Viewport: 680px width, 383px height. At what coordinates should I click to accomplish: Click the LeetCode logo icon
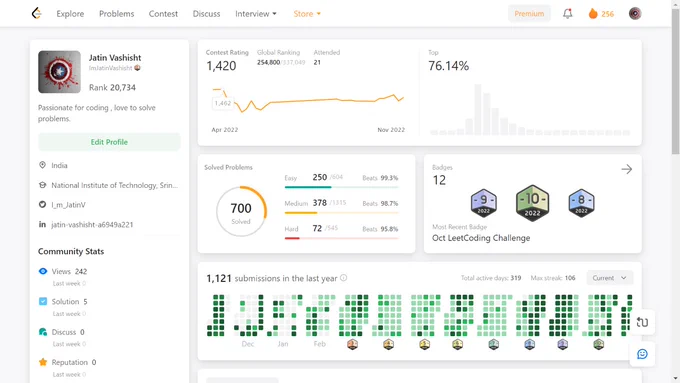36,13
